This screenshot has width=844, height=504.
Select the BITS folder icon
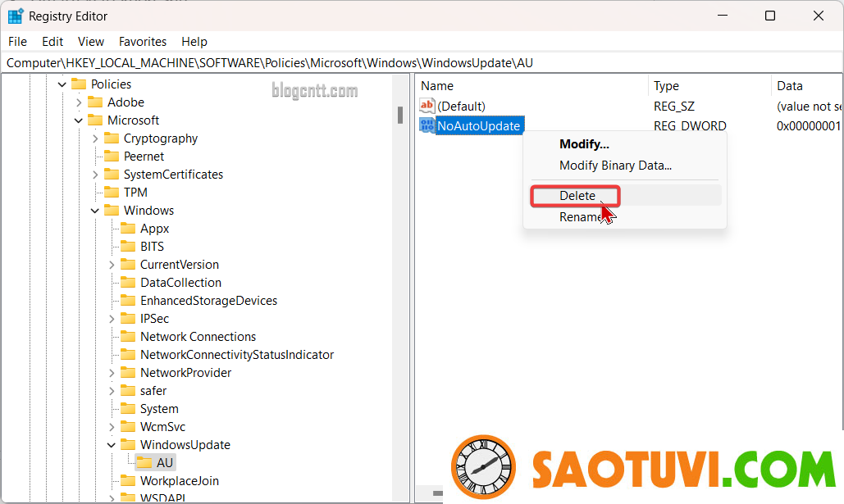[128, 246]
